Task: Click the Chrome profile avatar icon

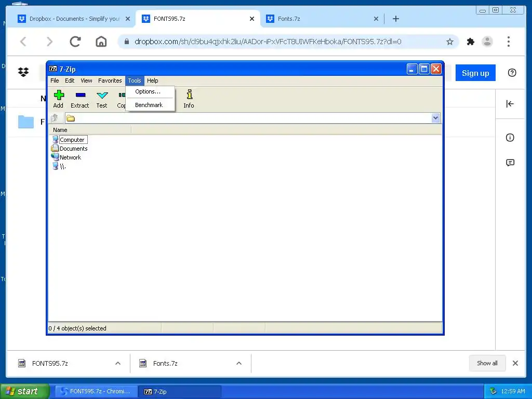Action: pyautogui.click(x=487, y=42)
